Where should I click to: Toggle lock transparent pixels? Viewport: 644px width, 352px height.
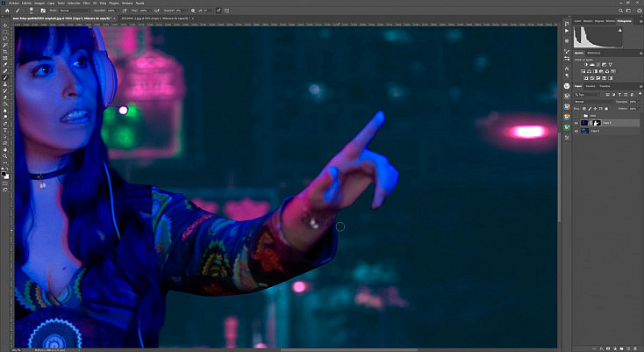pos(584,109)
